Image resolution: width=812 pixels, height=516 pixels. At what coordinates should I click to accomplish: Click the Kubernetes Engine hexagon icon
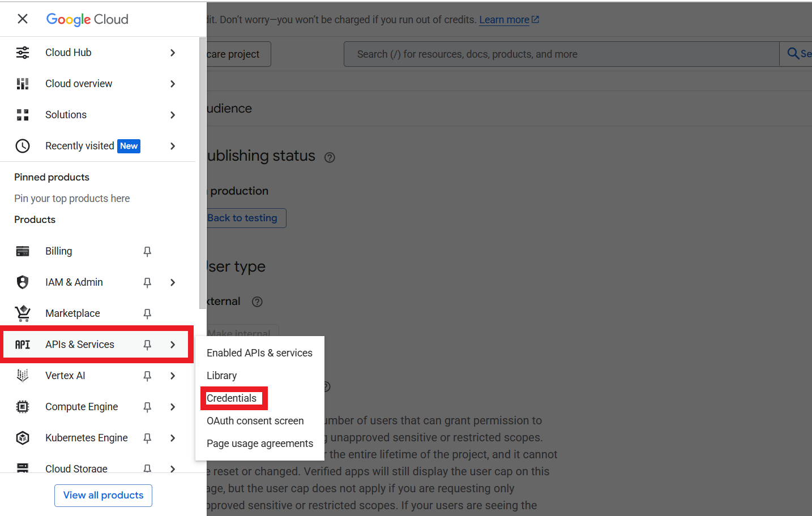click(x=23, y=438)
